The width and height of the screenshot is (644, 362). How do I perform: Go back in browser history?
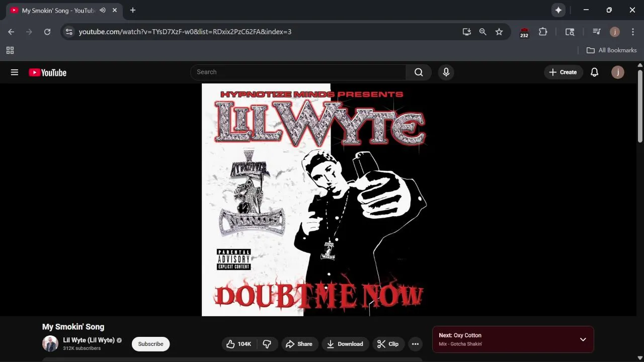tap(11, 32)
